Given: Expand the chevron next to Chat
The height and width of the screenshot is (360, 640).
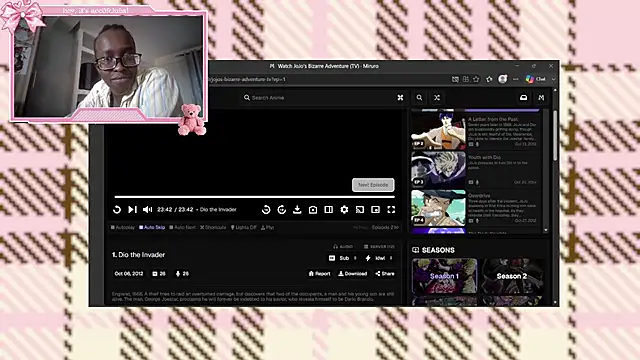Looking at the screenshot, I should pos(553,80).
